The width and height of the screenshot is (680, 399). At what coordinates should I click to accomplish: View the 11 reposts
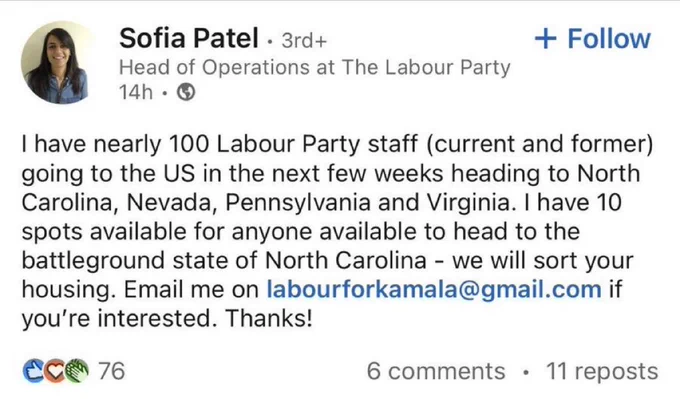click(x=602, y=372)
